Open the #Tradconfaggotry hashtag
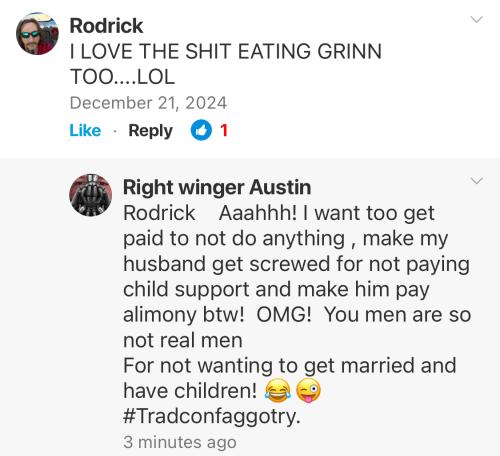This screenshot has height=456, width=500. [212, 416]
